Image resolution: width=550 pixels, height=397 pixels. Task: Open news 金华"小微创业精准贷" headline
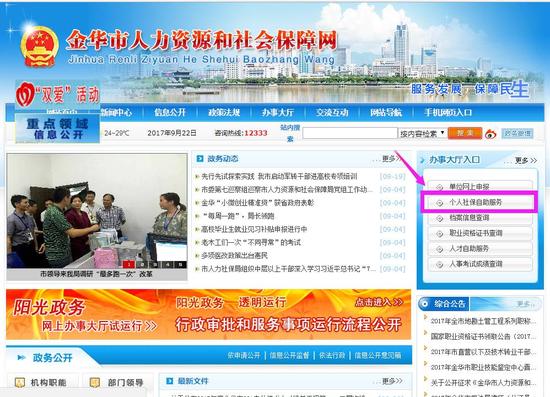pos(257,203)
